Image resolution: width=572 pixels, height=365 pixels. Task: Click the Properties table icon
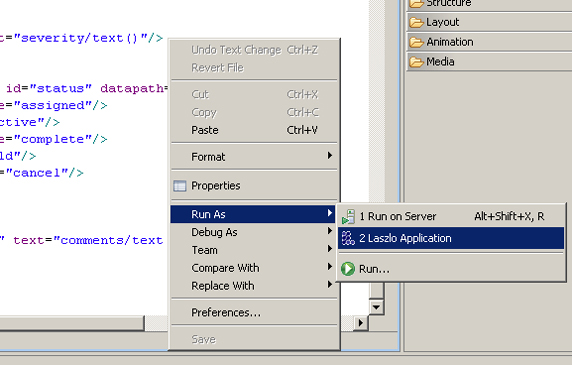pyautogui.click(x=179, y=186)
